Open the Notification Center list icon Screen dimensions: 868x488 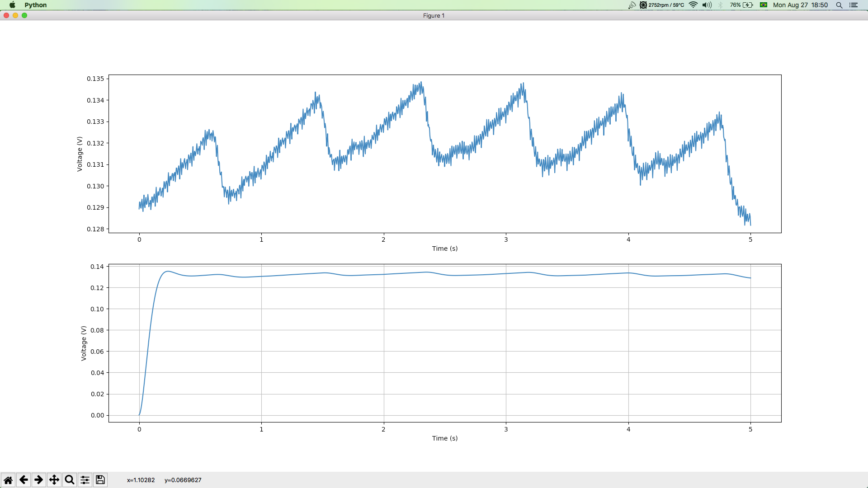854,5
